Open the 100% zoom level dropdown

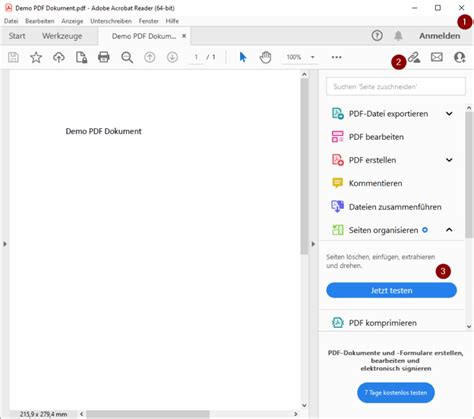[312, 57]
